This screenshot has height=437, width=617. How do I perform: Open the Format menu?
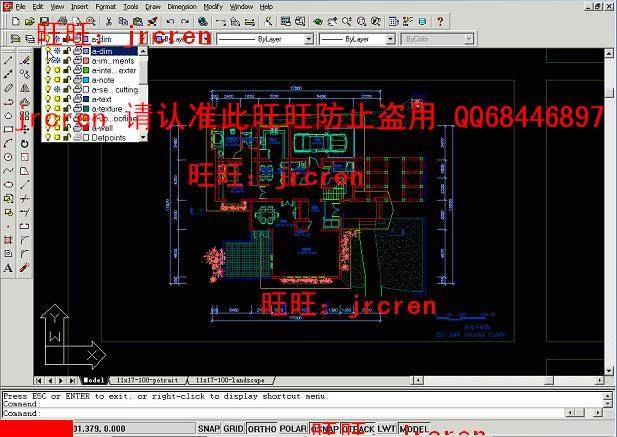tap(105, 7)
